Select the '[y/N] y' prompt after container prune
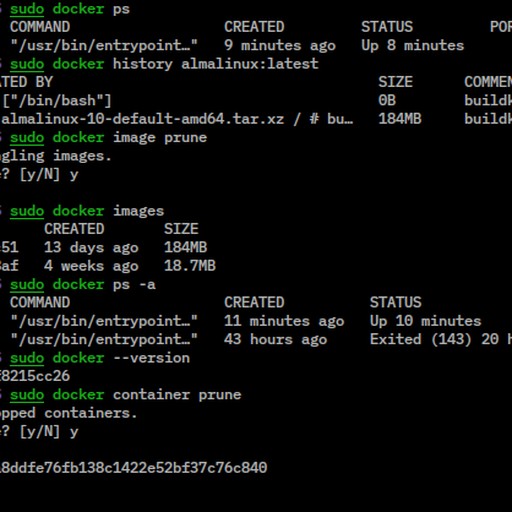Viewport: 512px width, 512px height. pos(49,432)
